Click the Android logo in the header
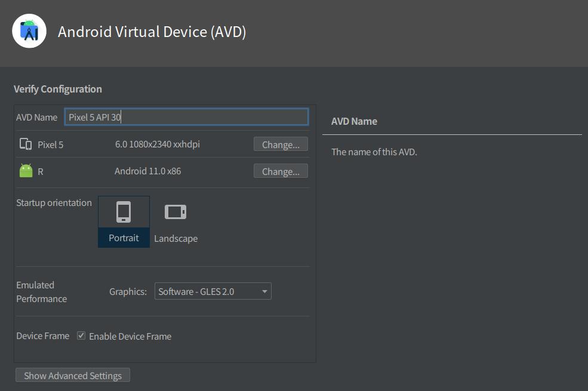 tap(29, 31)
